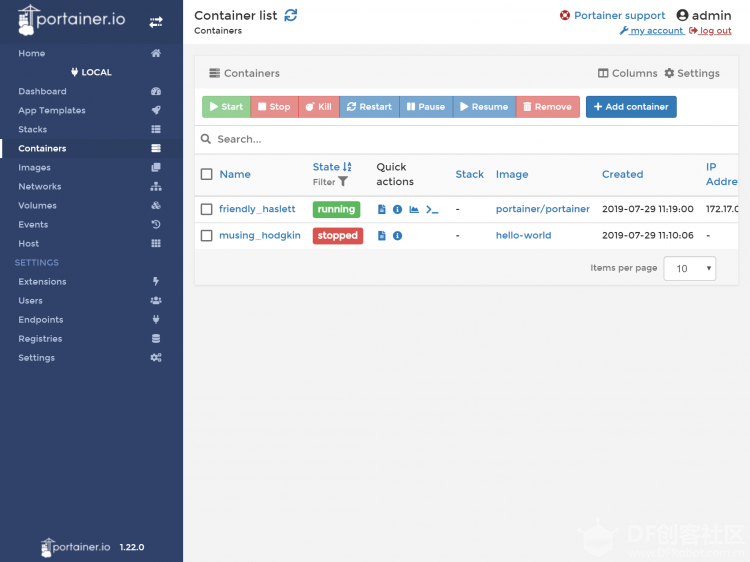
Task: Check the select-all containers checkbox
Action: tap(207, 174)
